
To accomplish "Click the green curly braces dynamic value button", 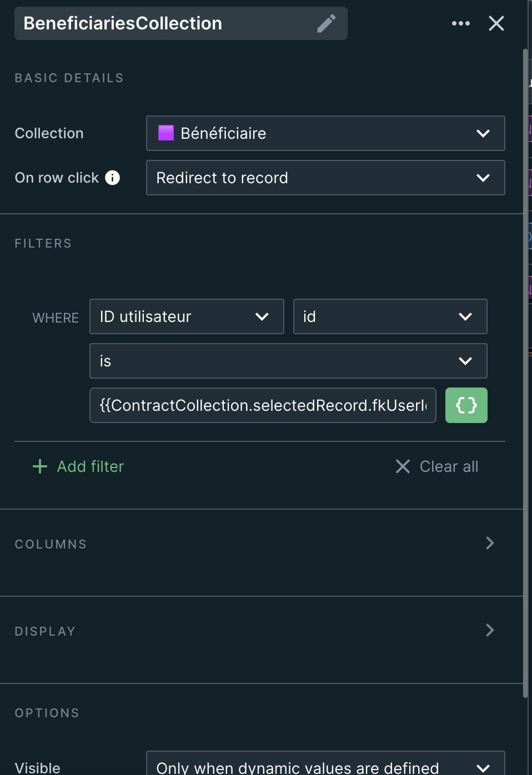I will (466, 405).
